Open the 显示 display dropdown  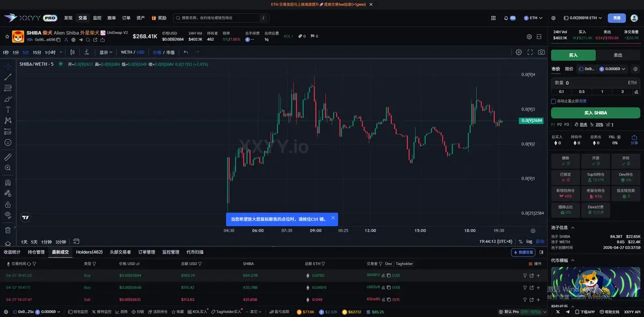pyautogui.click(x=106, y=52)
